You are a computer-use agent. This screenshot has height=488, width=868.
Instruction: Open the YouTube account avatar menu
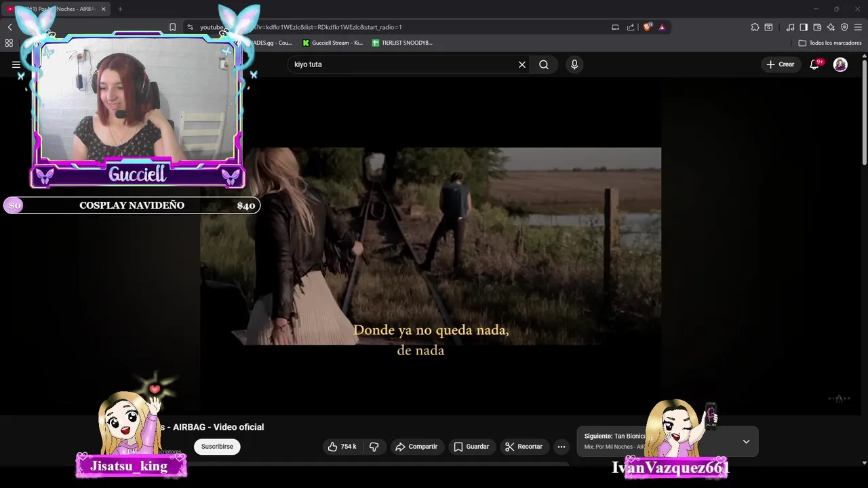tap(840, 64)
